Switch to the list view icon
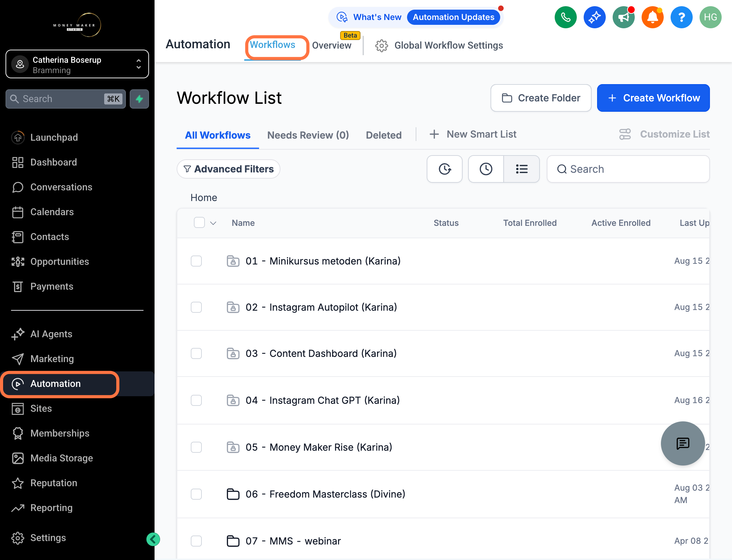 point(522,169)
